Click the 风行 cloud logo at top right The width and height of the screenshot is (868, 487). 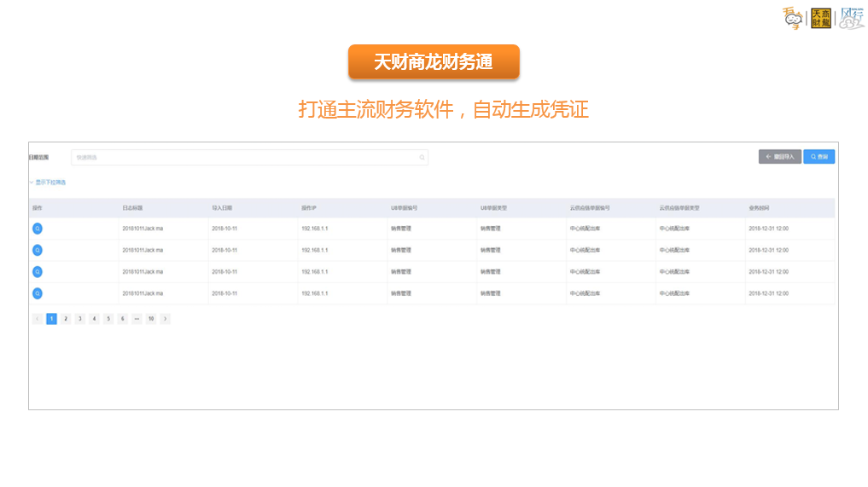pos(852,18)
